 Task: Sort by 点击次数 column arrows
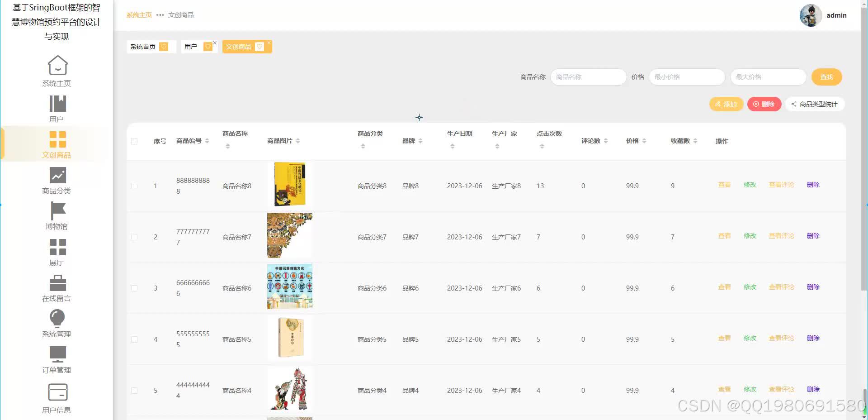coord(542,146)
